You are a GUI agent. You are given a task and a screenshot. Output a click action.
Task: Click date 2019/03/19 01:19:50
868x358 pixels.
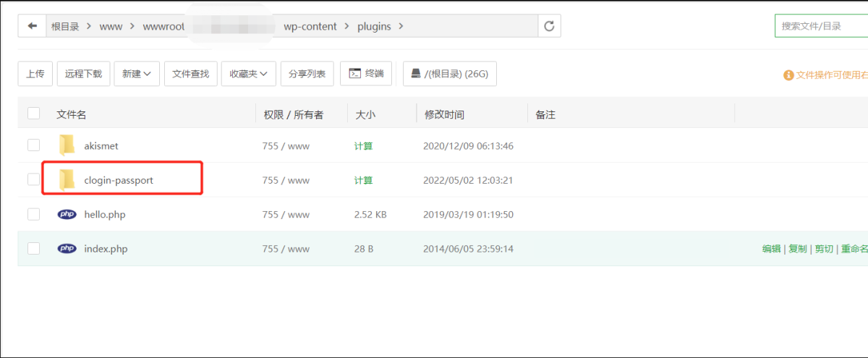pos(468,215)
